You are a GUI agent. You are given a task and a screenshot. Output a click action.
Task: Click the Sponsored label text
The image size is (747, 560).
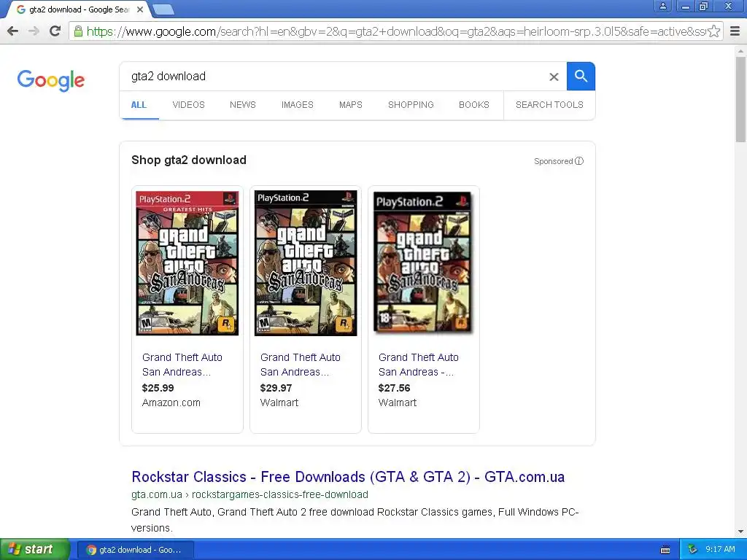tap(553, 161)
